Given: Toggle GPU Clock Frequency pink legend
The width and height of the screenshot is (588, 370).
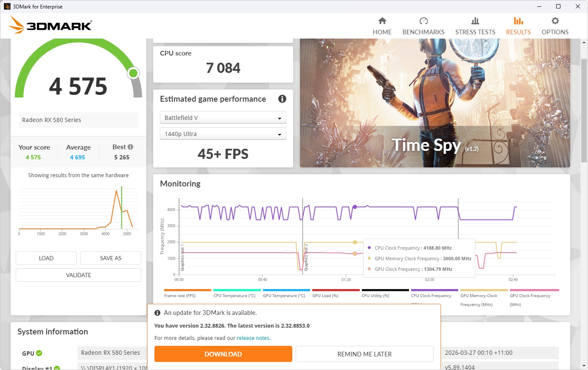Looking at the screenshot, I should tap(535, 290).
